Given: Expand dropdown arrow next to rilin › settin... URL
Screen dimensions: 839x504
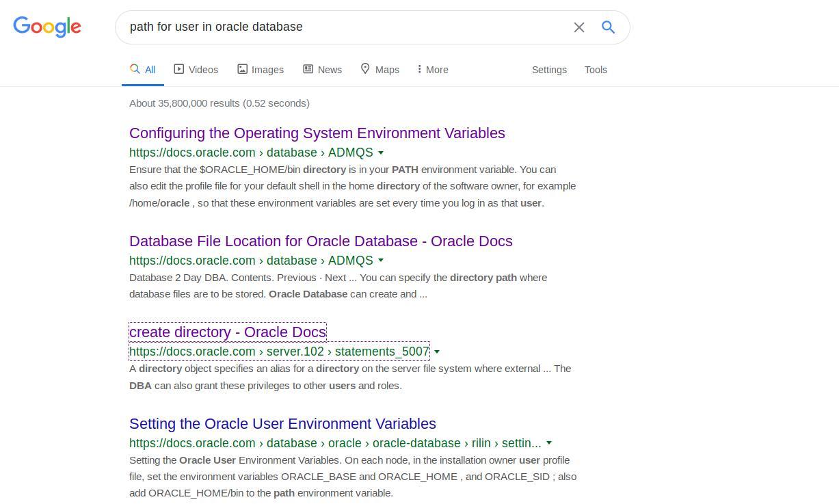Looking at the screenshot, I should point(549,443).
